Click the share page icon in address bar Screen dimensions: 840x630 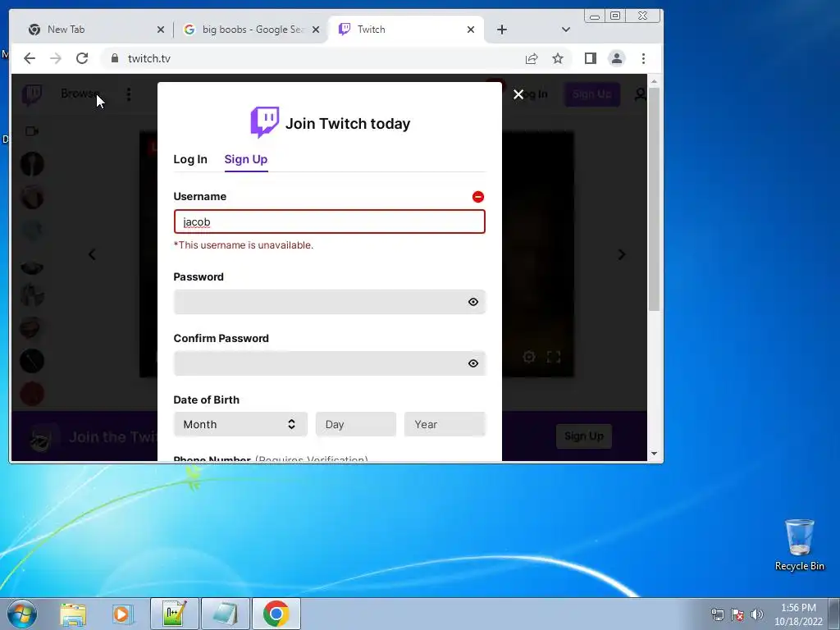click(x=532, y=58)
